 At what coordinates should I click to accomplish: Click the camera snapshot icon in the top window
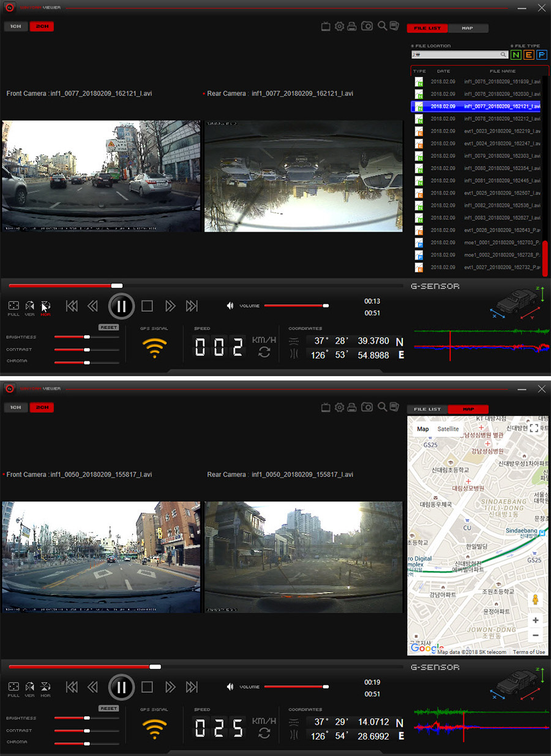point(367,26)
